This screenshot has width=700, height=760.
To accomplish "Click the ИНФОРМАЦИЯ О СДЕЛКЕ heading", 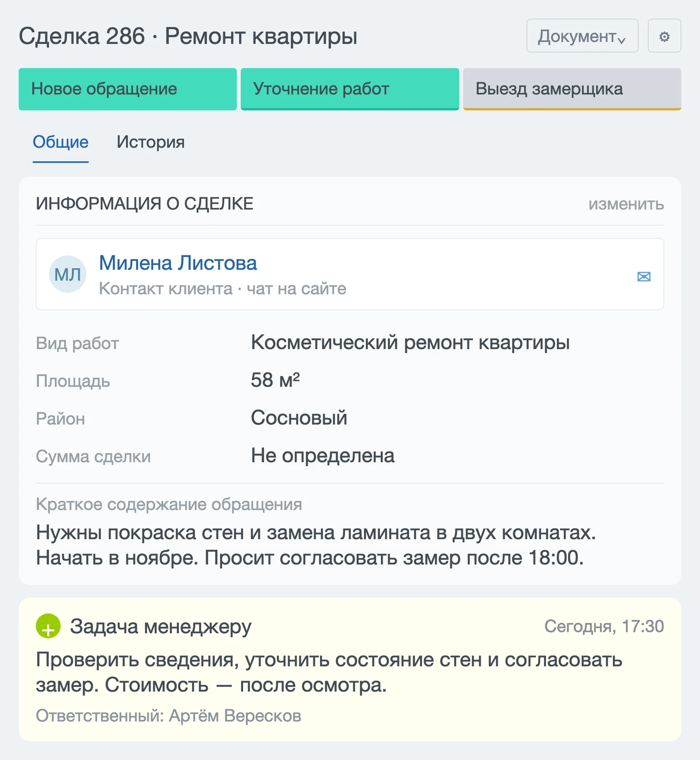I will pos(144,204).
